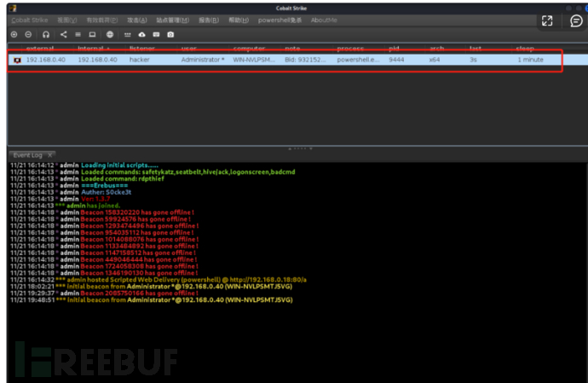Sort by external column header
The image size is (588, 383).
point(40,49)
